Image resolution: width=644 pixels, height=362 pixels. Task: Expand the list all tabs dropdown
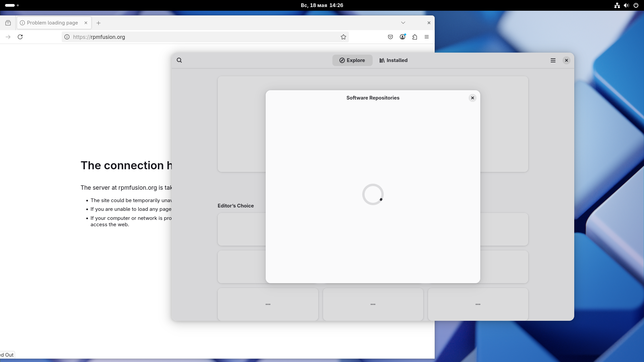coord(403,23)
